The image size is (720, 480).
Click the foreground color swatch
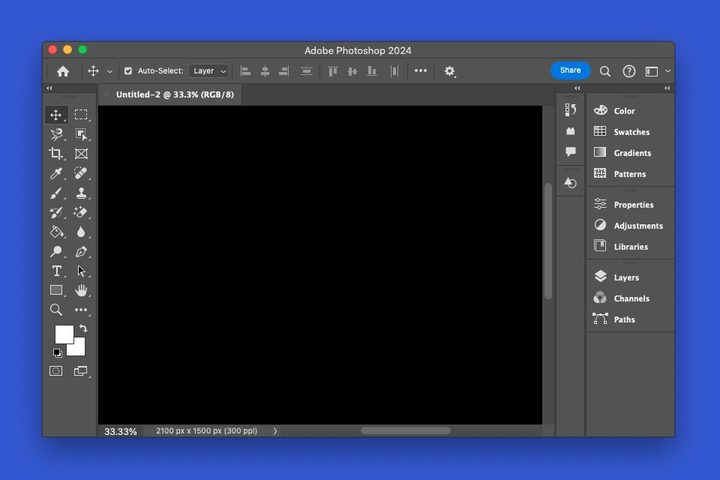(x=64, y=334)
